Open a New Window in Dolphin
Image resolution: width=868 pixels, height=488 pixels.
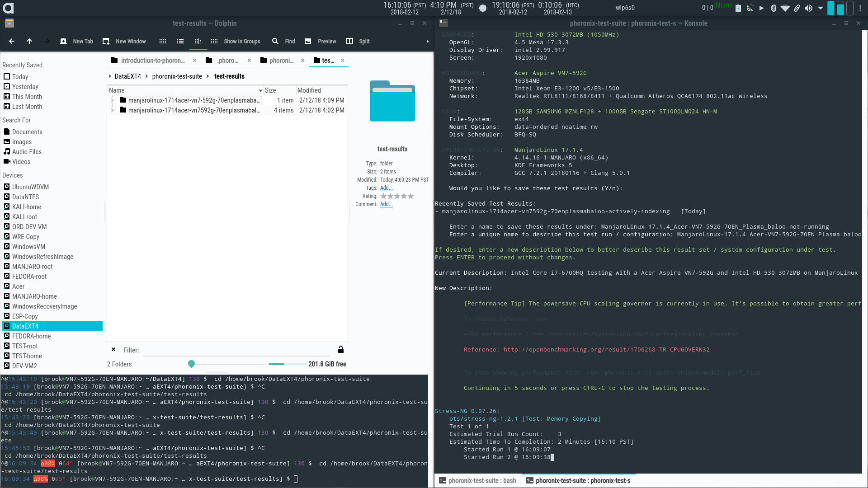tap(124, 41)
